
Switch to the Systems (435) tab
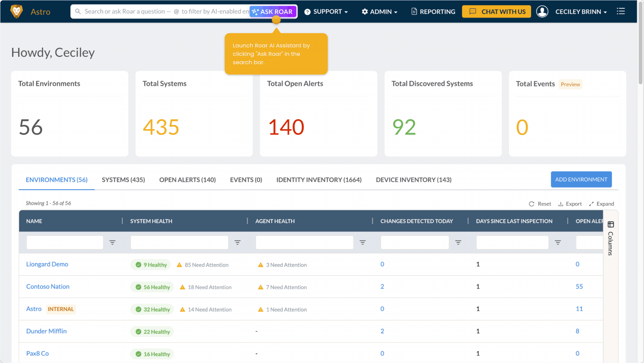pos(123,180)
